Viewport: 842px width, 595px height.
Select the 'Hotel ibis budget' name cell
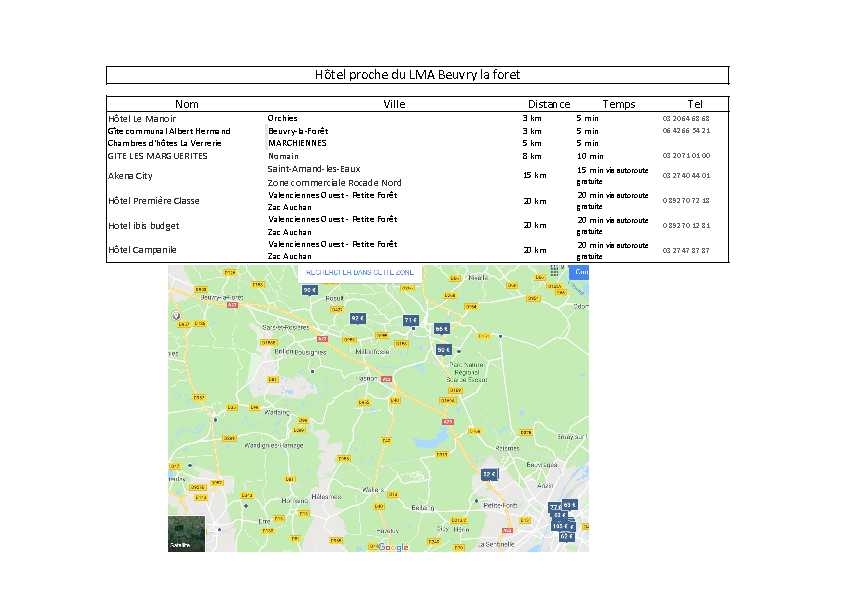click(143, 226)
